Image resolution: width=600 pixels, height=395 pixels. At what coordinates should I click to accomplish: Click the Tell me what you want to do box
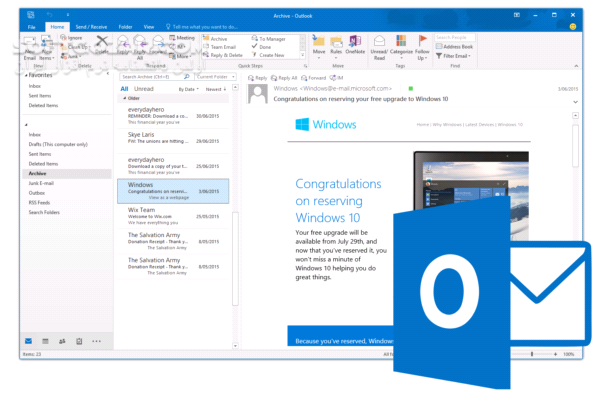202,27
